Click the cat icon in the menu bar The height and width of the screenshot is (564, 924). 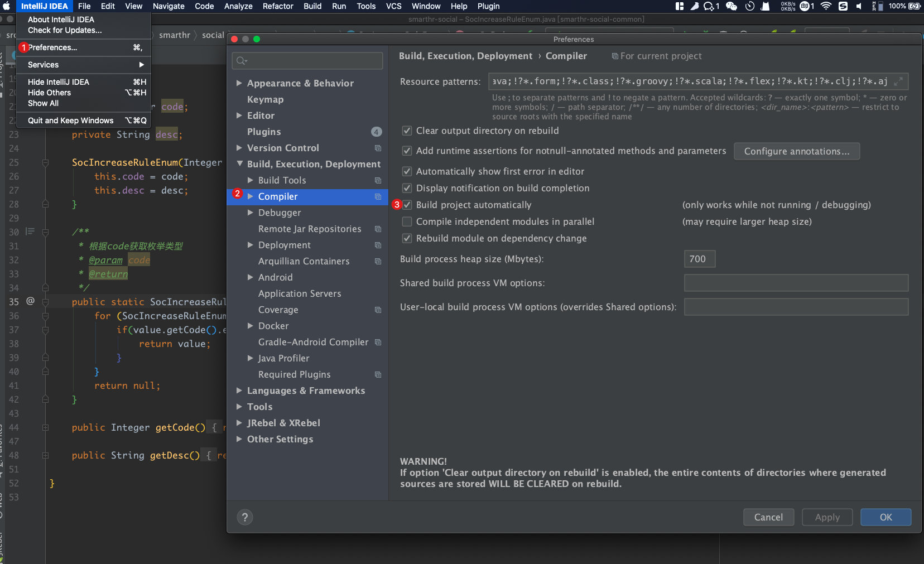(766, 6)
